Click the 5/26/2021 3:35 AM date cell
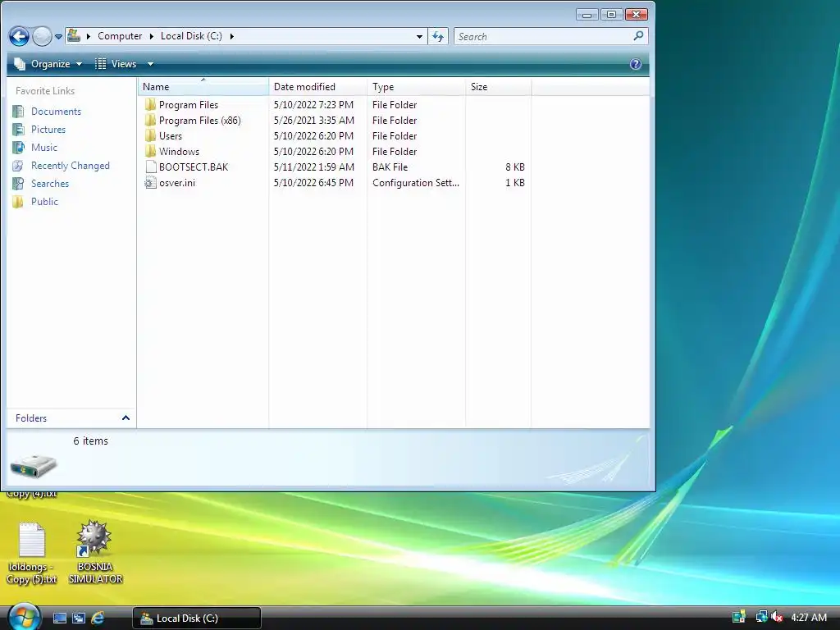The height and width of the screenshot is (630, 840). 313,121
